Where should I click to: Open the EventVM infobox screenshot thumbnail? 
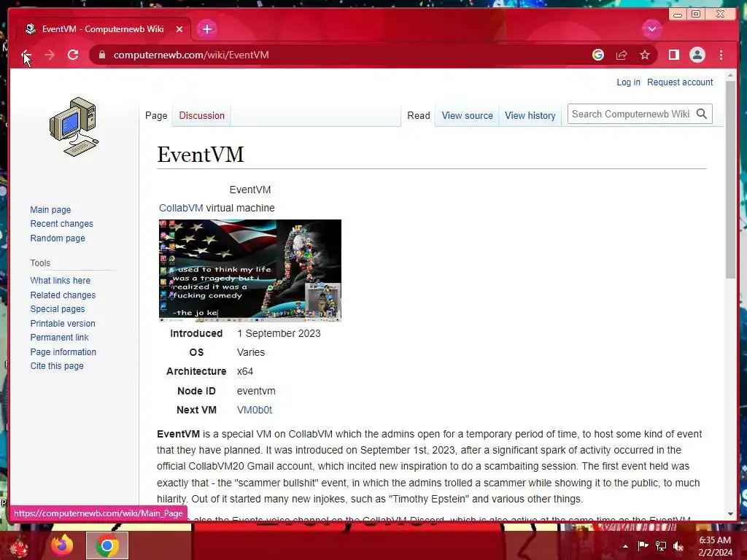click(x=250, y=271)
